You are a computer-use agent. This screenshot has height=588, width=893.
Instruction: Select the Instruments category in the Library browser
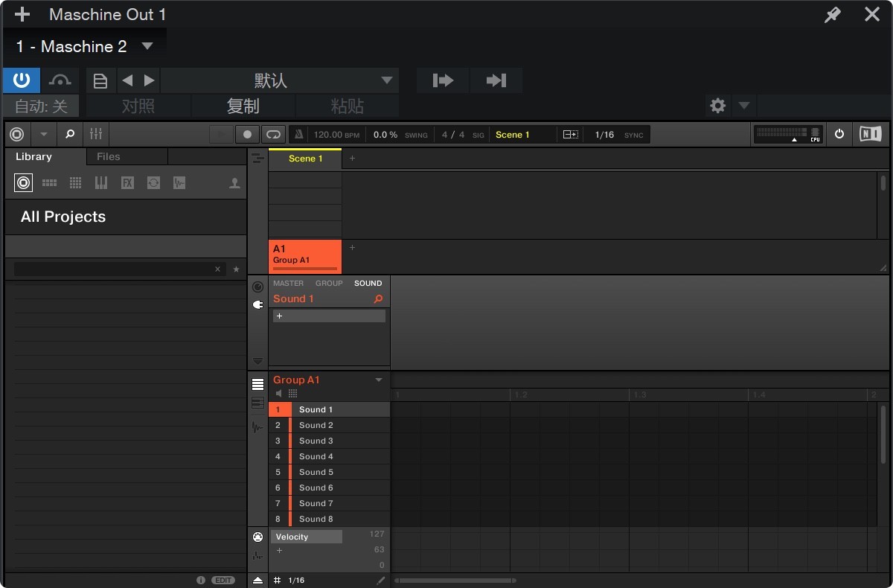(x=101, y=182)
